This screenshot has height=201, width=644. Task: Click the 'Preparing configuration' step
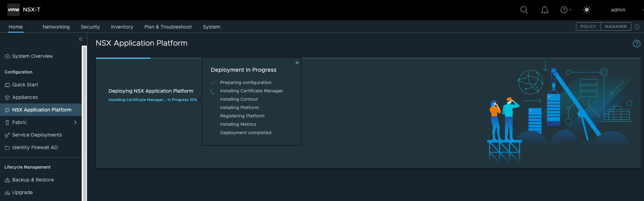246,83
